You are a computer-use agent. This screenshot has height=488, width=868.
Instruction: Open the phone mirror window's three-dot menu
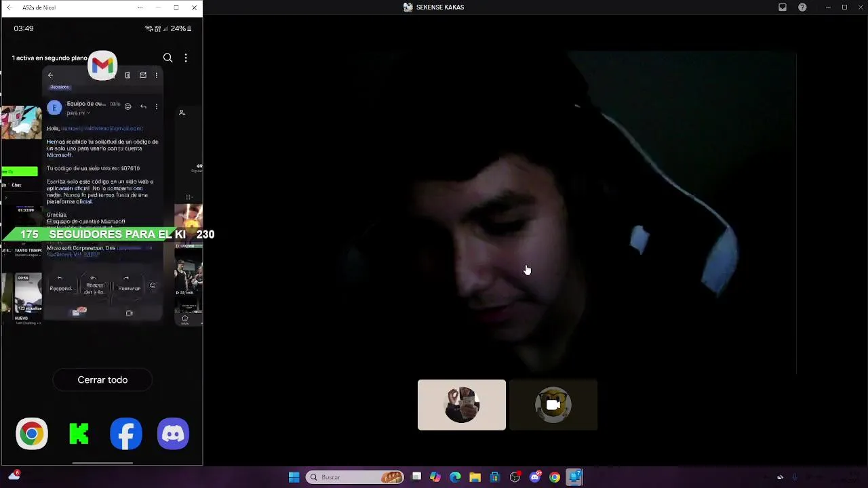coord(140,7)
